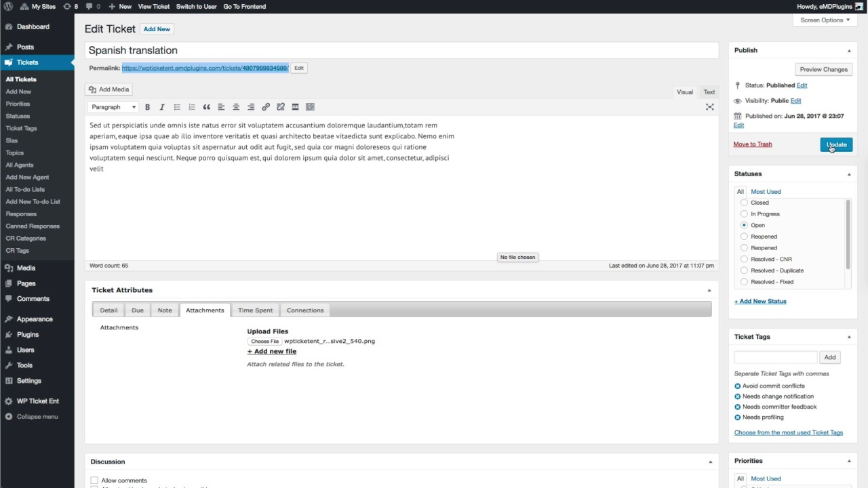
Task: Select Resolved - Duplicate status radio
Action: 744,270
